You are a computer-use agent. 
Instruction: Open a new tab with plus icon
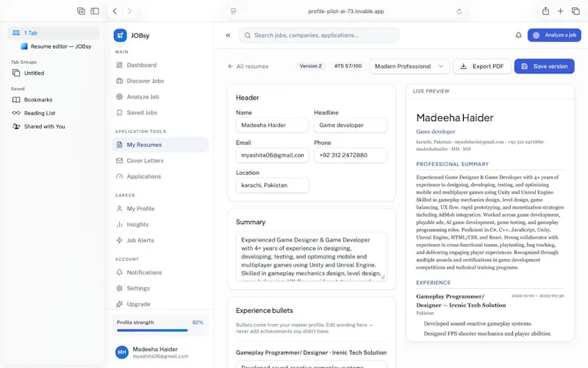pyautogui.click(x=560, y=11)
